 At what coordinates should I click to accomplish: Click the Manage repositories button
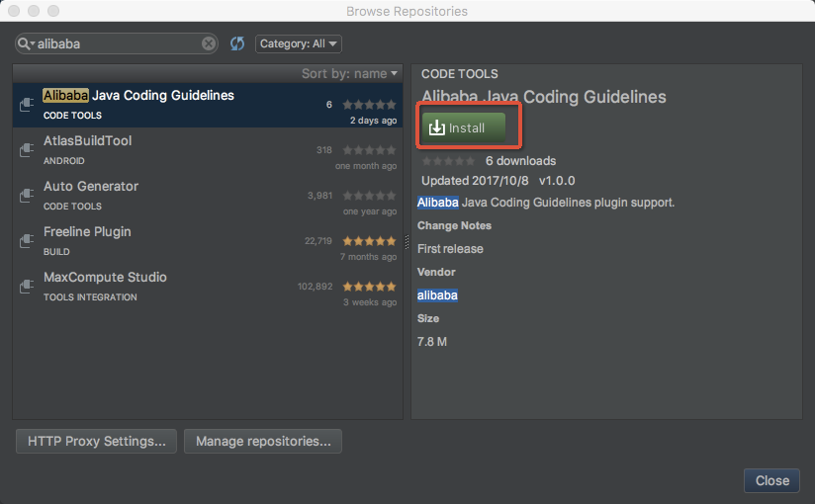coord(263,441)
